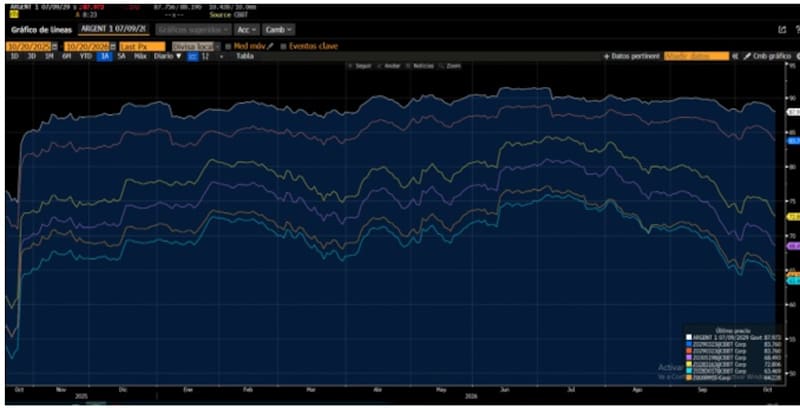Toggle the Med móv checkbox
This screenshot has width=800, height=408.
[x=228, y=46]
